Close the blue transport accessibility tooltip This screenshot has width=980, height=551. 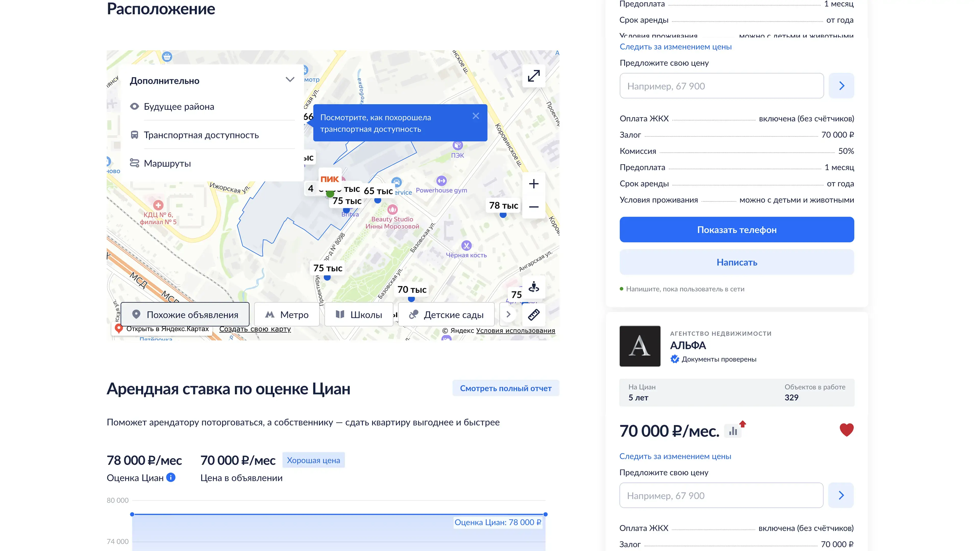pos(475,116)
